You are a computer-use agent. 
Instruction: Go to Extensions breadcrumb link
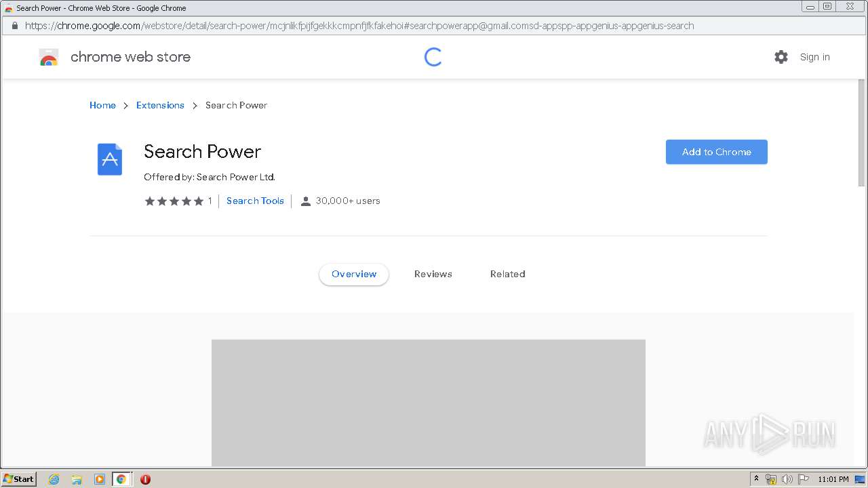point(160,105)
